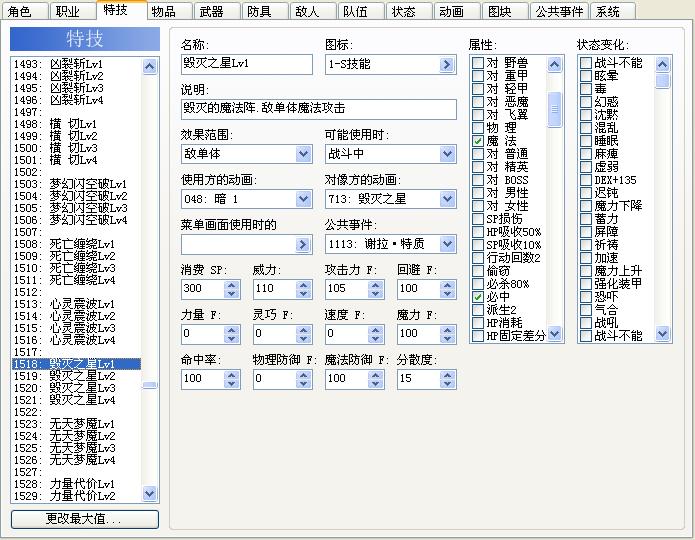Screen dimensions: 695x540
Task: Open the 武器 tab
Action: [217, 11]
